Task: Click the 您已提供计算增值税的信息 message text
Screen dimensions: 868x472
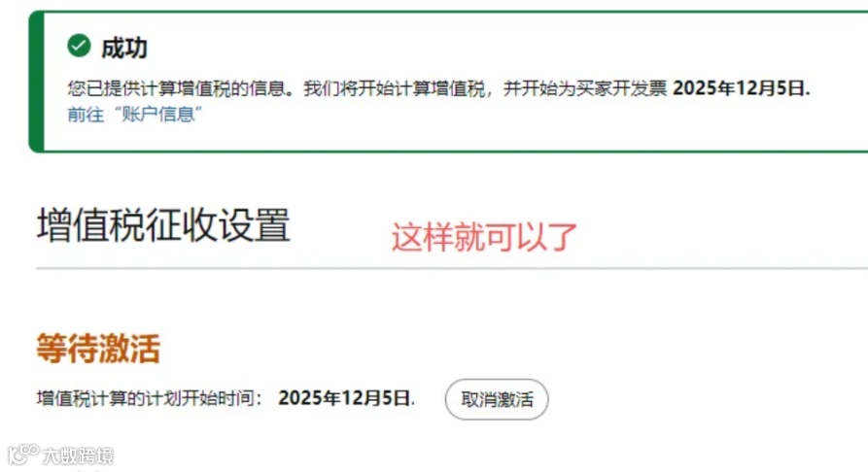Action: (x=181, y=88)
